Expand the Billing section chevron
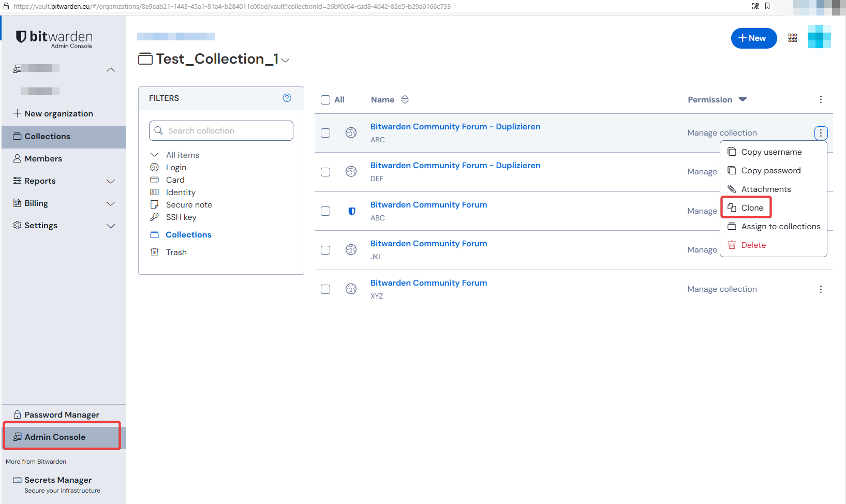This screenshot has height=504, width=846. tap(111, 203)
